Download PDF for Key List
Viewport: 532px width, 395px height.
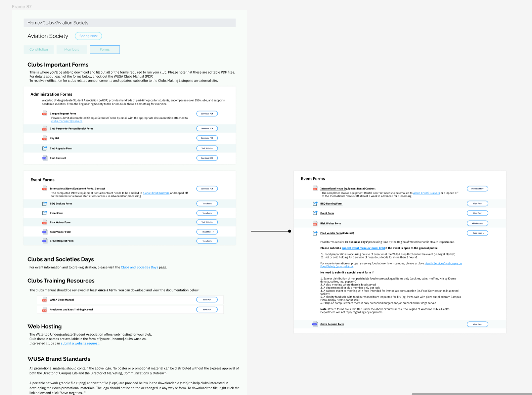pyautogui.click(x=207, y=138)
